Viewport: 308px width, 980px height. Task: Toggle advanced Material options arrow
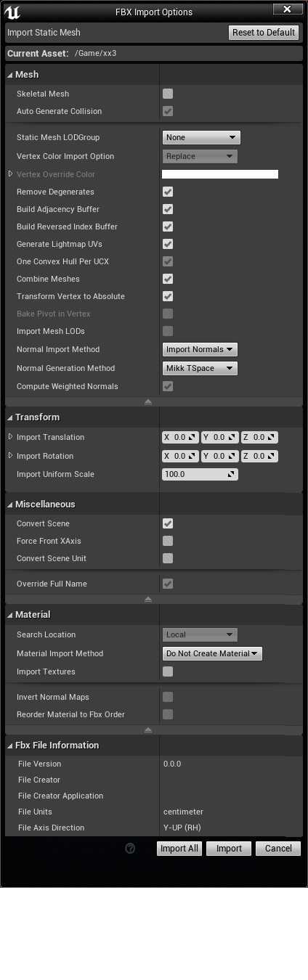pos(148,730)
